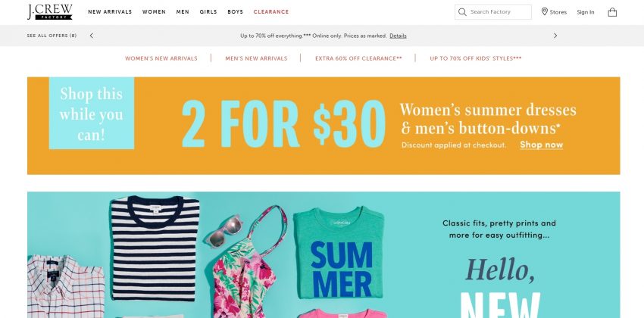Click Shop now in 2 for $30 banner
The height and width of the screenshot is (318, 644).
[x=541, y=145]
